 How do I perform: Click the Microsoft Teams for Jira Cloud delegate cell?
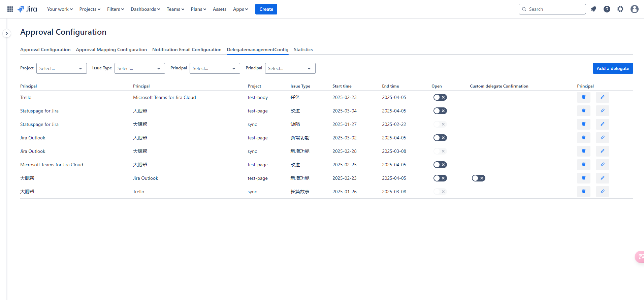coord(164,97)
